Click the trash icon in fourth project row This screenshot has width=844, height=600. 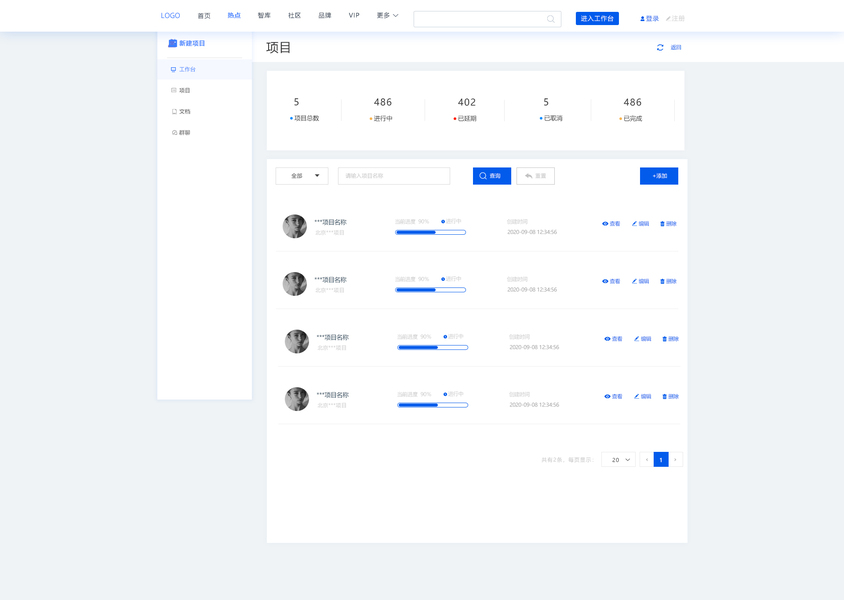click(664, 397)
